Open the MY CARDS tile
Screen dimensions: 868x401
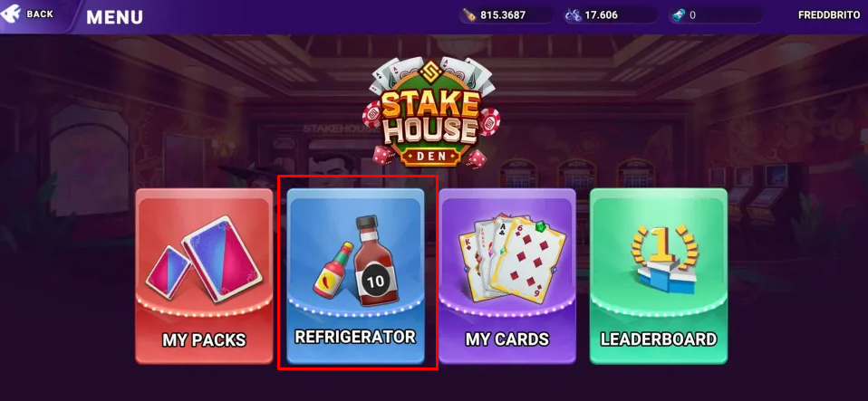pyautogui.click(x=507, y=276)
